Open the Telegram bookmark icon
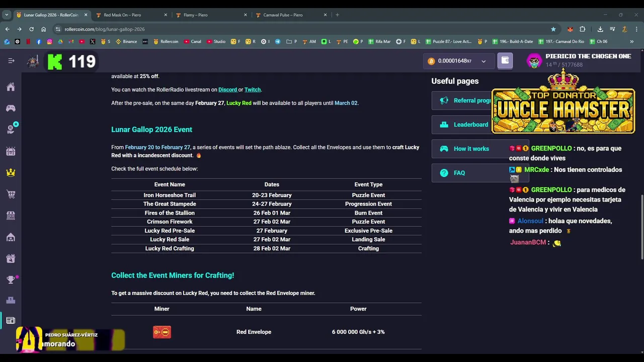 pos(277,42)
